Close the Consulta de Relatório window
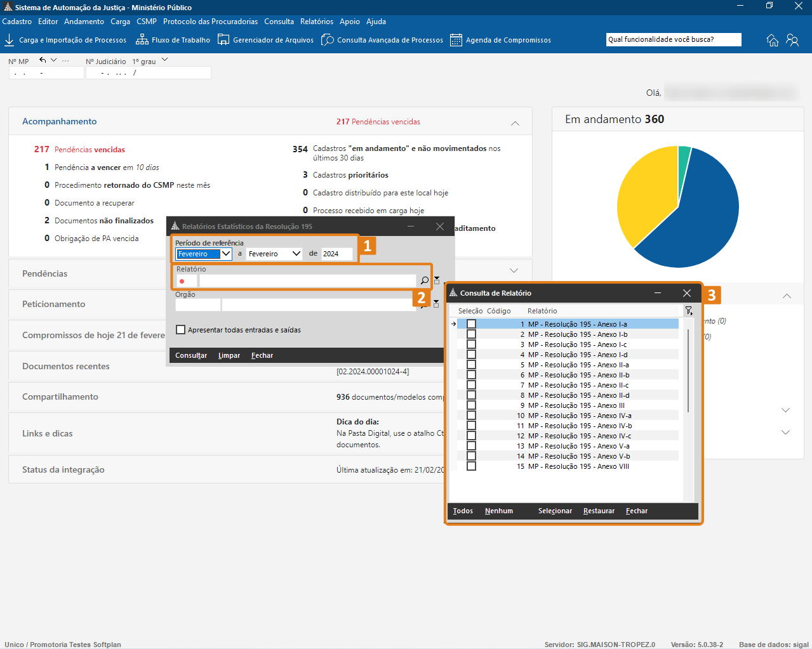This screenshot has height=649, width=812. click(x=687, y=293)
